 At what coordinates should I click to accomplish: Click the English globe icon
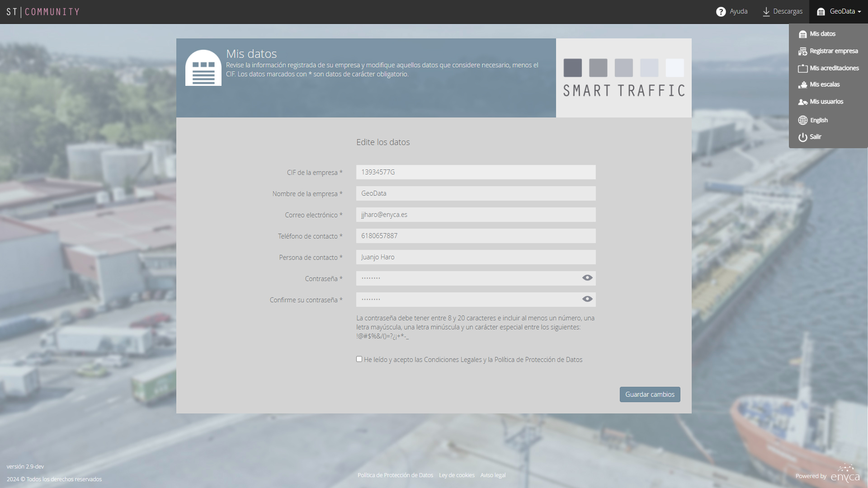point(803,120)
